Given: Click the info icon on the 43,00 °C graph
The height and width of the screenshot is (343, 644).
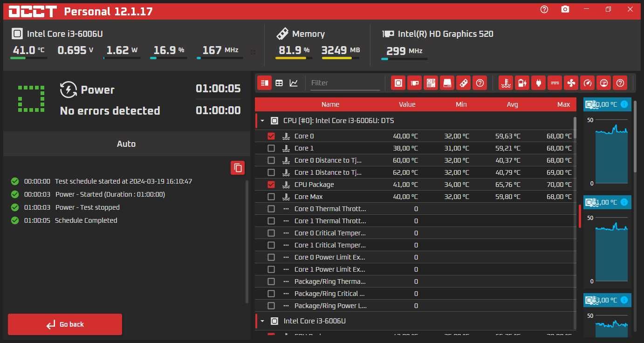Looking at the screenshot, I should (624, 300).
